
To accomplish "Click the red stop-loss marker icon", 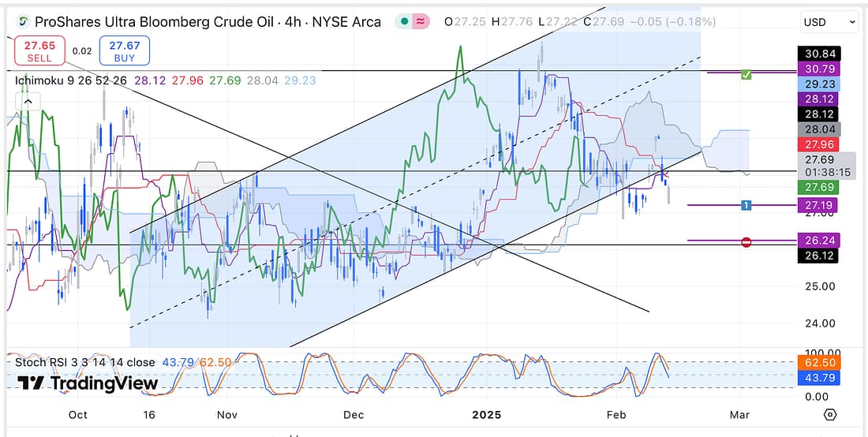I will coord(746,241).
